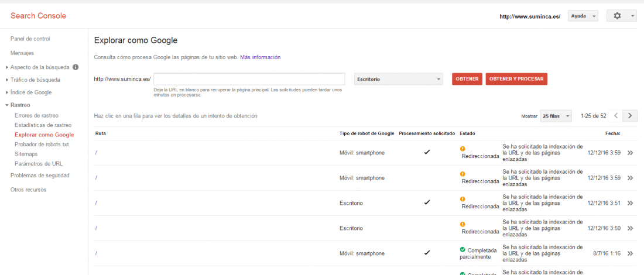Open the Escritorio device type dropdown
The image size is (644, 275).
pos(398,79)
